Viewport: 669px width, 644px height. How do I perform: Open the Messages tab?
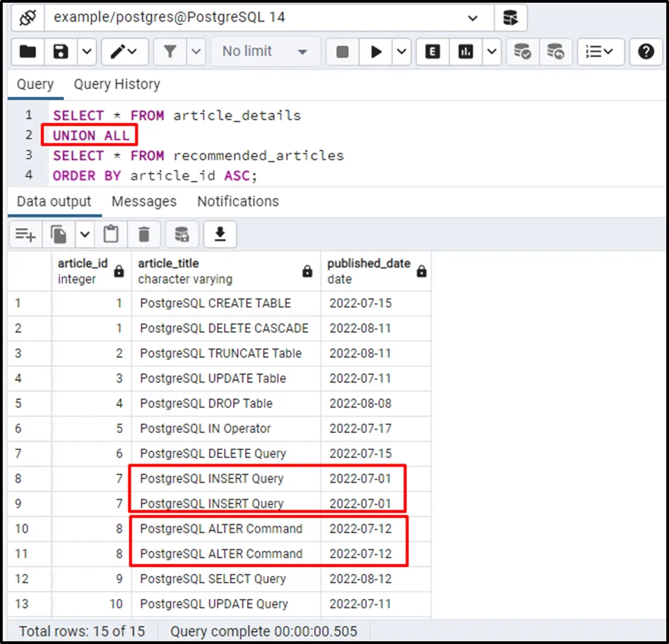[x=144, y=202]
